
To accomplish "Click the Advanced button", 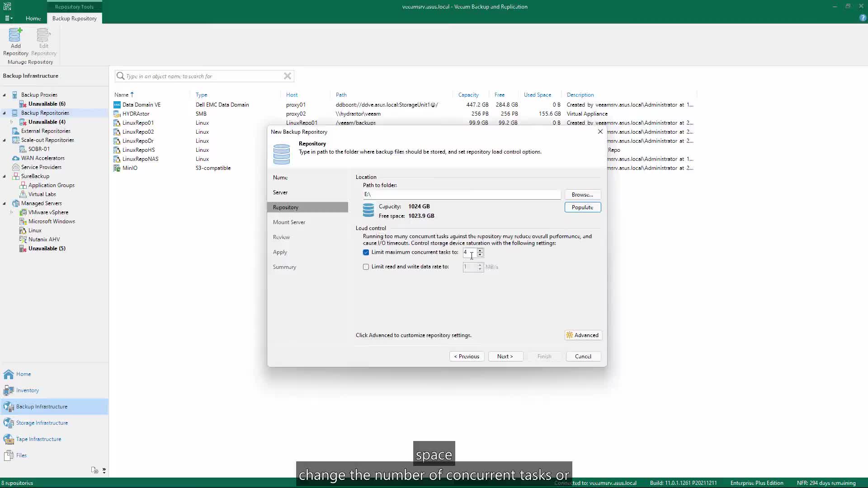I will pos(583,335).
